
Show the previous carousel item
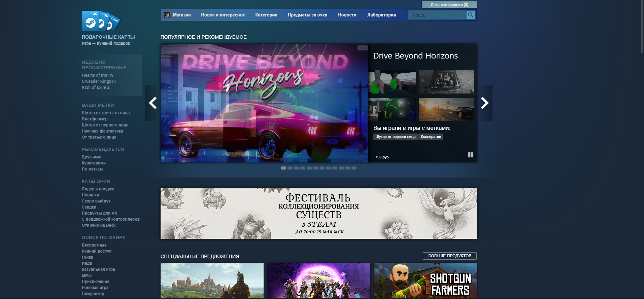[153, 103]
